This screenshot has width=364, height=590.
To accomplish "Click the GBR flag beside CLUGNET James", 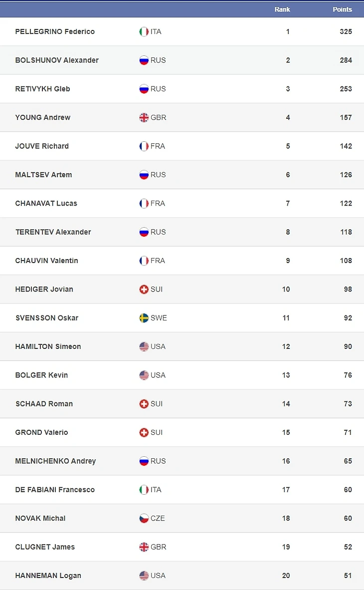I will click(144, 547).
